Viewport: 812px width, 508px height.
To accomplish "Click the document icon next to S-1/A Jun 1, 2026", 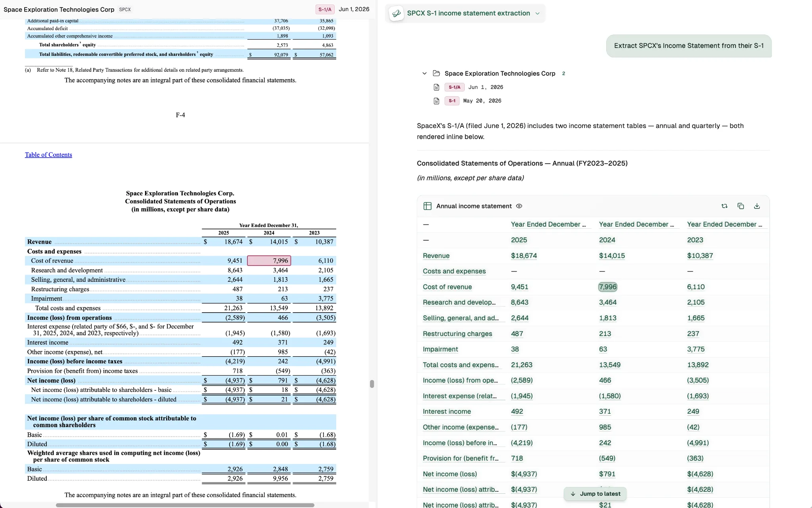I will tap(437, 87).
